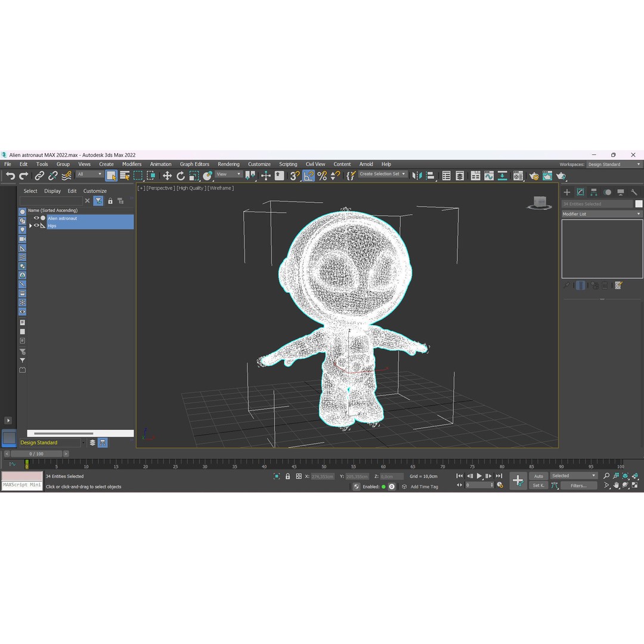Viewport: 644px width, 644px height.
Task: Select the Link tool (chain icon)
Action: [39, 176]
